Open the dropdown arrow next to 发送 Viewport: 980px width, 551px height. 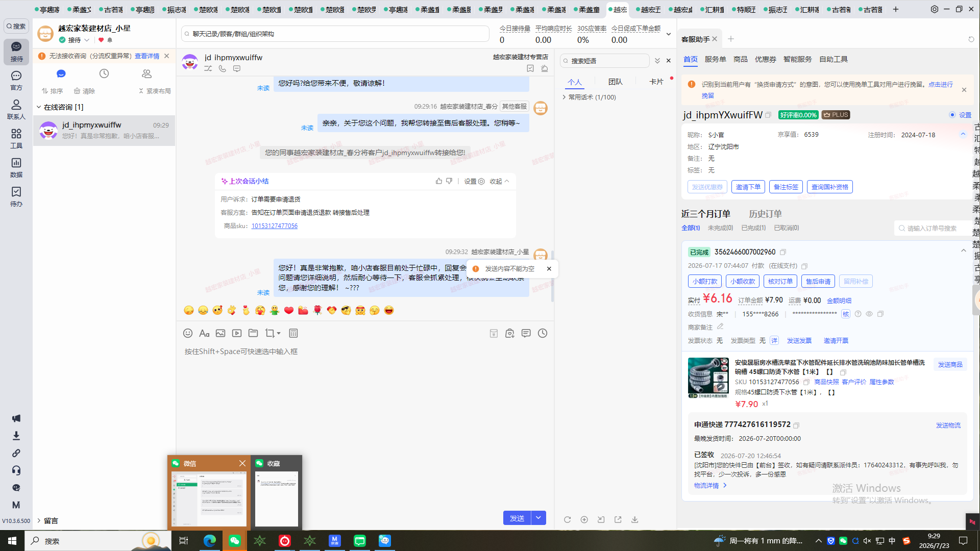[538, 518]
